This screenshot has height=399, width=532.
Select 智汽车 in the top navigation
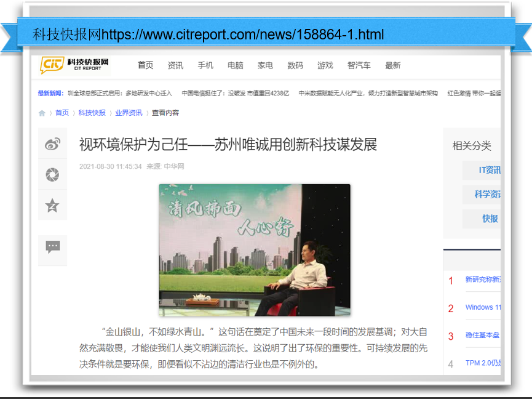[x=359, y=65]
